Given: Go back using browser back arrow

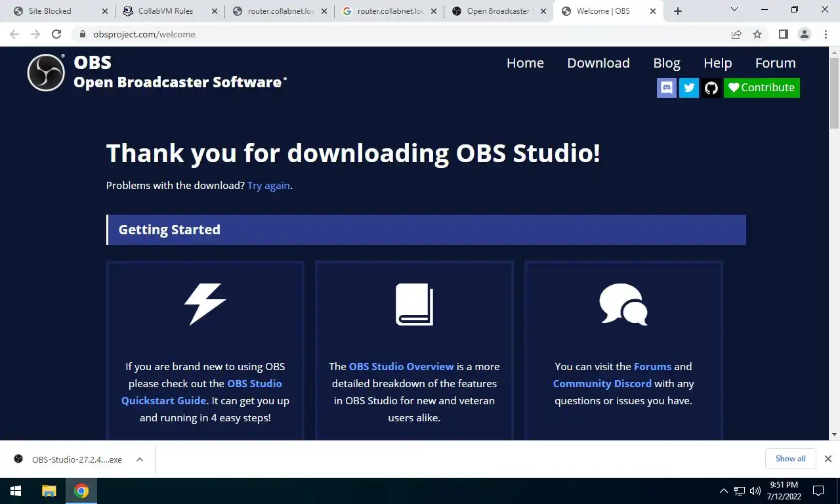Looking at the screenshot, I should coord(14,34).
